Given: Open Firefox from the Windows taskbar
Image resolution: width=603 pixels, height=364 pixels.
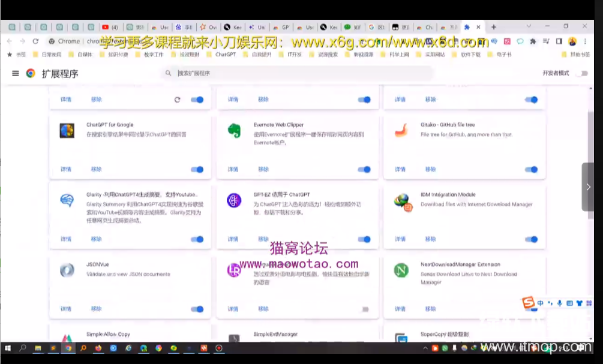Looking at the screenshot, I should tap(98, 348).
